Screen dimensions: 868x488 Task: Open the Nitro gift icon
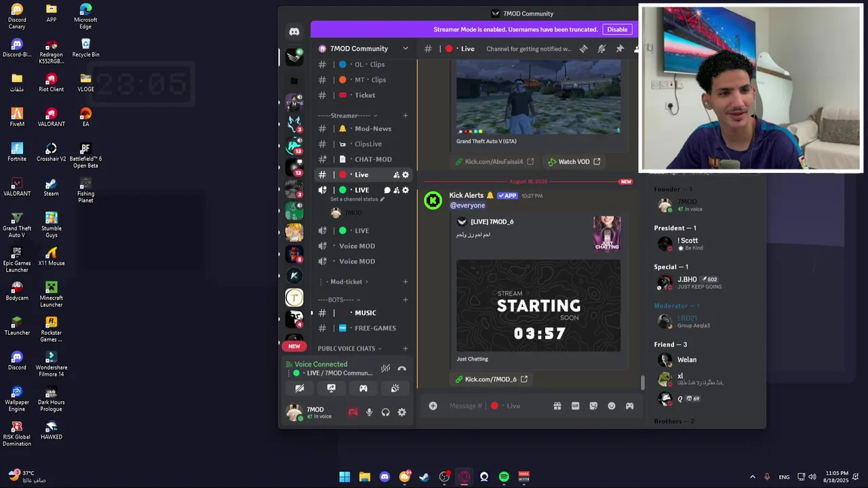(557, 406)
